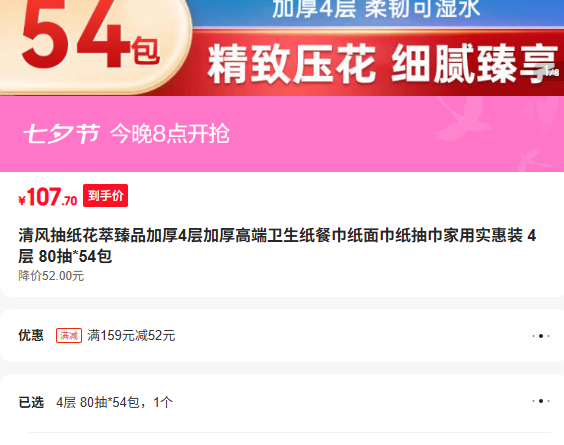Select the 已选 label

(31, 402)
